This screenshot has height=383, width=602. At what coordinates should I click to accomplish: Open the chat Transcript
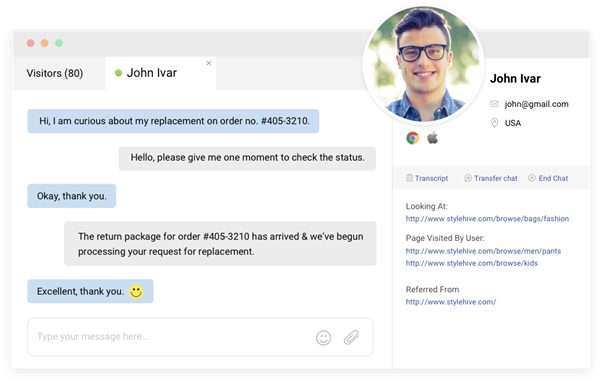[x=427, y=178]
